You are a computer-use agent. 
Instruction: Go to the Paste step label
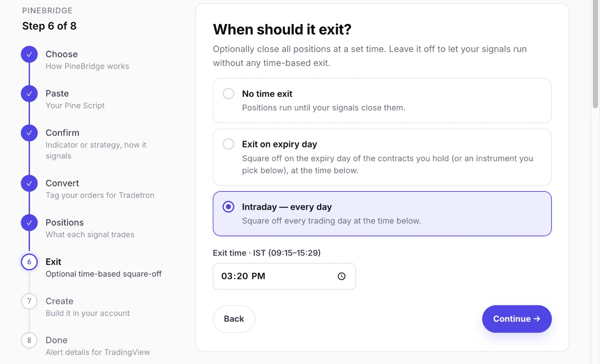pos(57,93)
